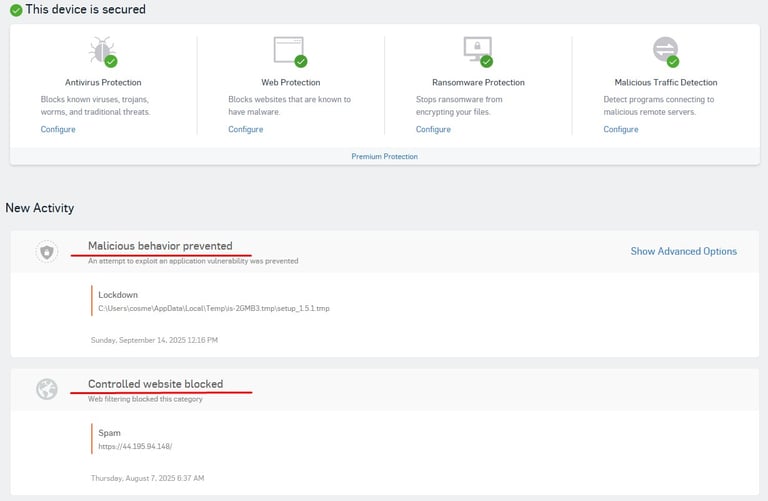Open Configure under Ransomware Protection
768x501 pixels.
pyautogui.click(x=433, y=129)
